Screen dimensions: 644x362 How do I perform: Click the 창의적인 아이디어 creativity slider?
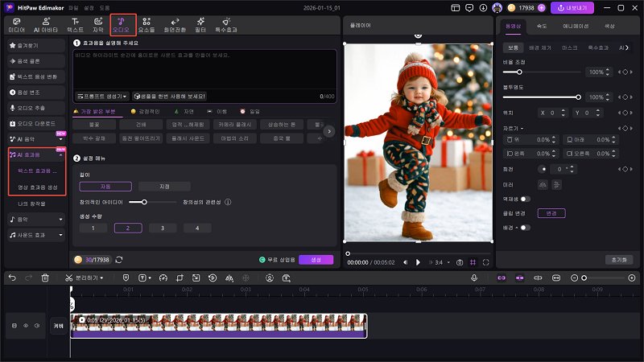(152, 202)
